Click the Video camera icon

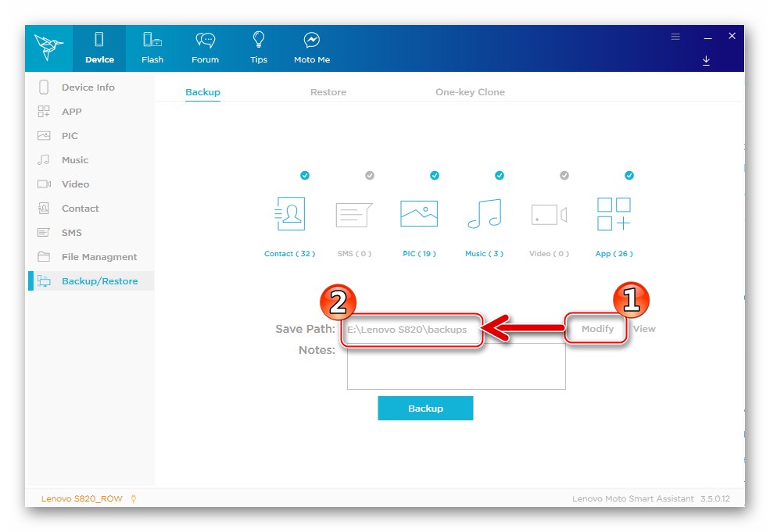pos(549,215)
